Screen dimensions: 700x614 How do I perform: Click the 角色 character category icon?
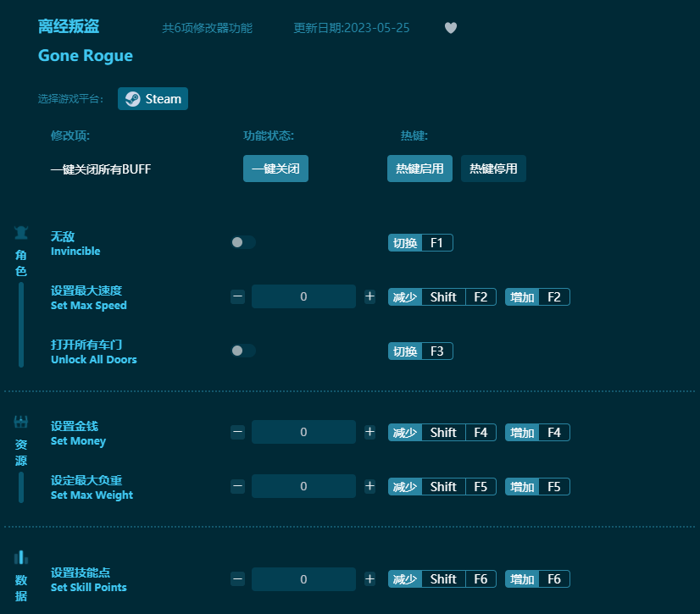pyautogui.click(x=21, y=233)
